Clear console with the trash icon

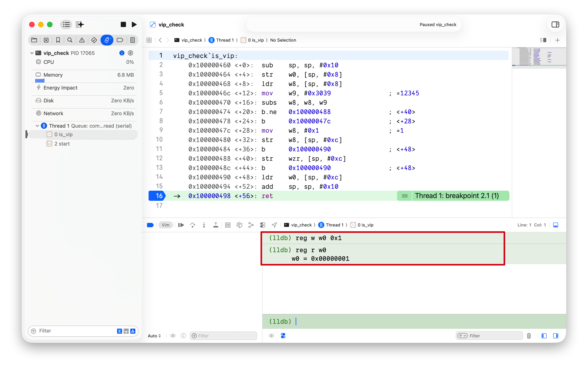(529, 336)
